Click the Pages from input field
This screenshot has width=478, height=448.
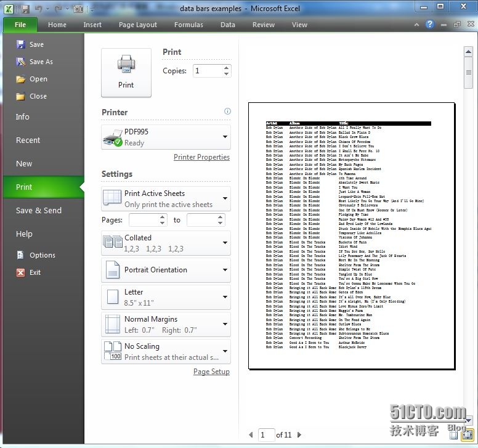coord(144,220)
